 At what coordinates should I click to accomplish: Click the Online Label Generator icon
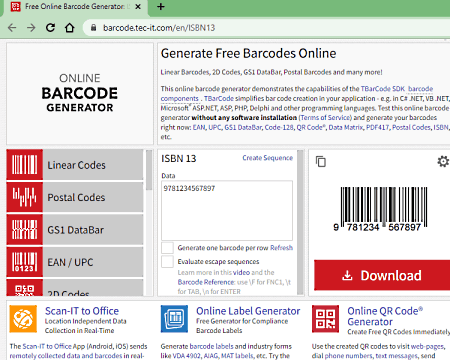point(174,319)
